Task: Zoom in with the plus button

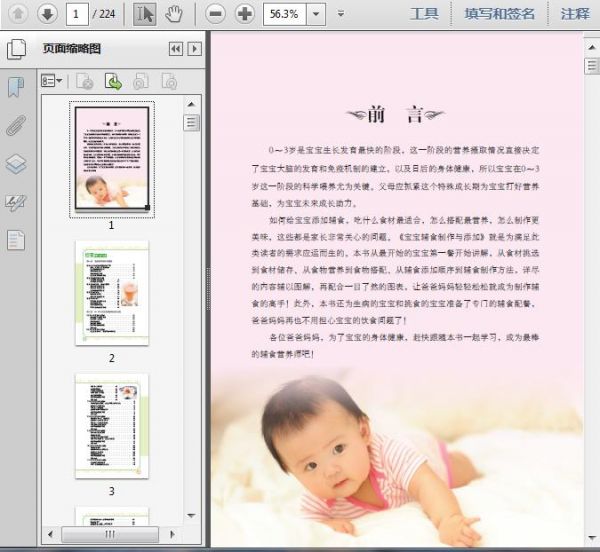Action: (x=245, y=14)
